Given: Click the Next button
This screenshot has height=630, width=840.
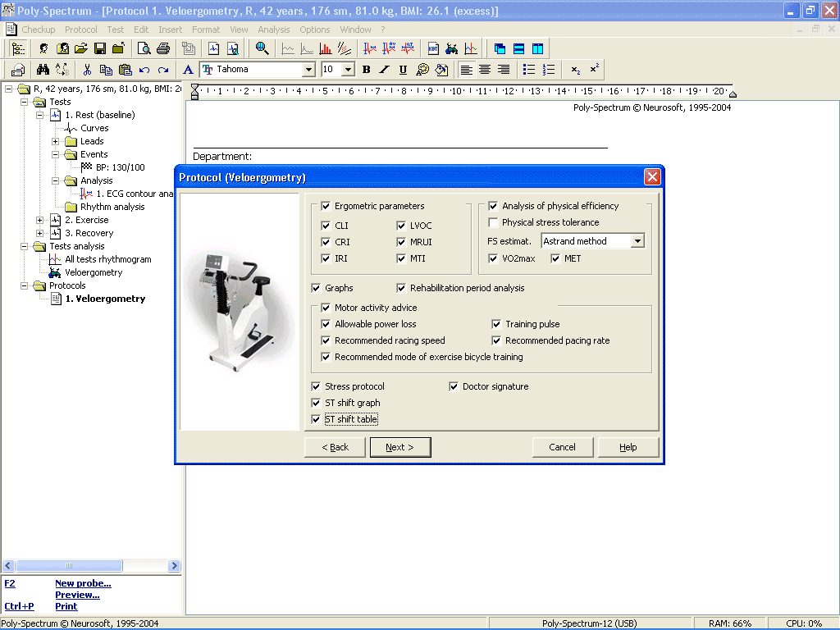Looking at the screenshot, I should 400,447.
